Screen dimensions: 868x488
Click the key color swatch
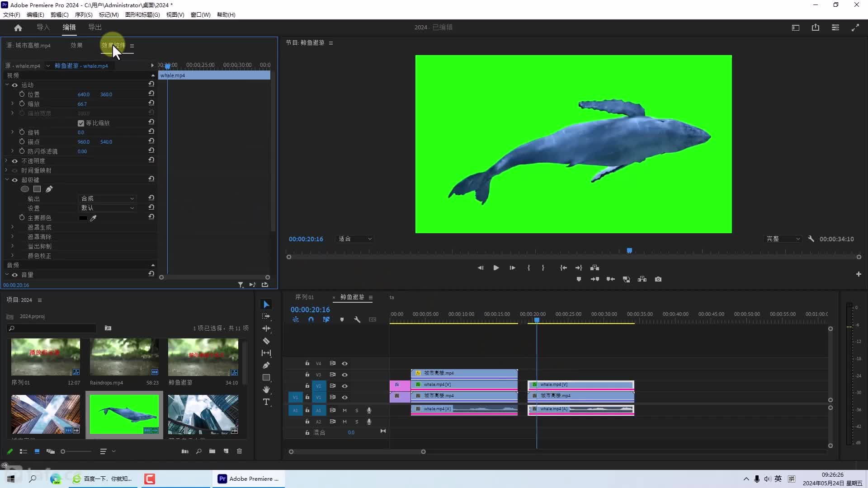[x=83, y=218]
